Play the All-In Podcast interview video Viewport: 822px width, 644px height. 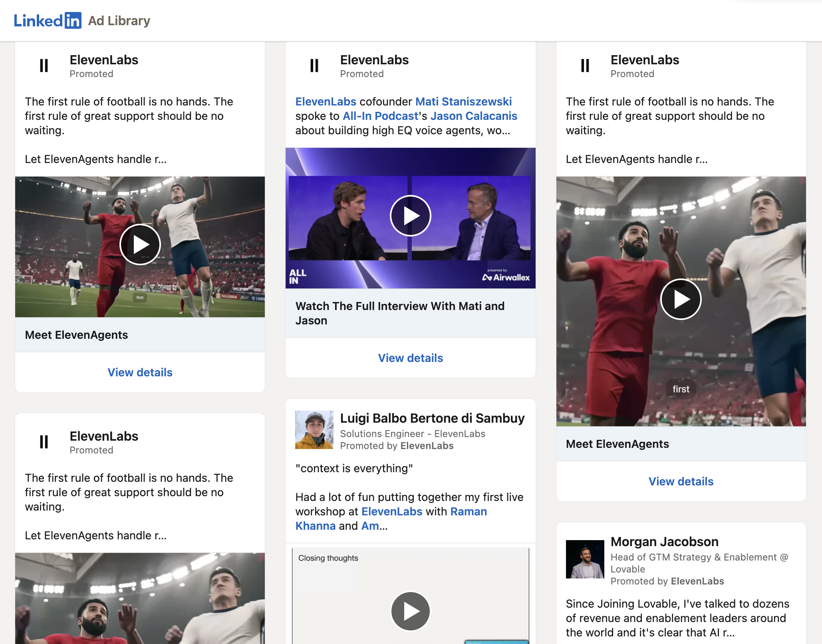[x=411, y=216]
